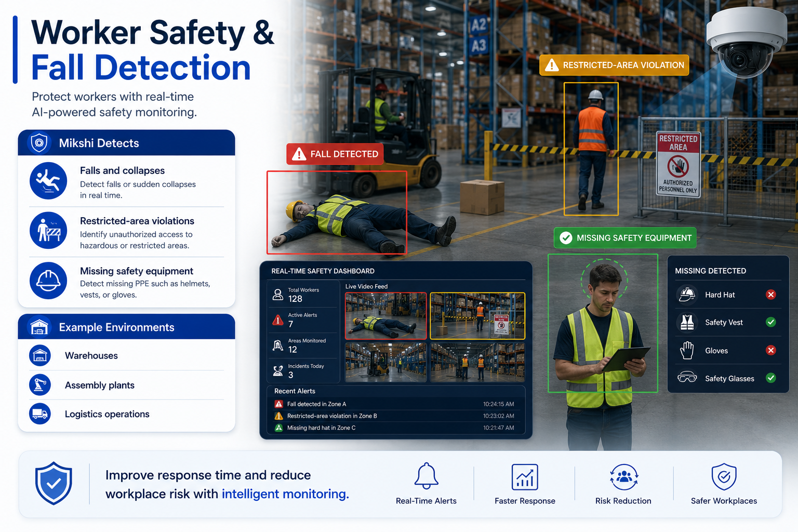The width and height of the screenshot is (798, 532).
Task: Click the Warehouses label
Action: (x=91, y=355)
